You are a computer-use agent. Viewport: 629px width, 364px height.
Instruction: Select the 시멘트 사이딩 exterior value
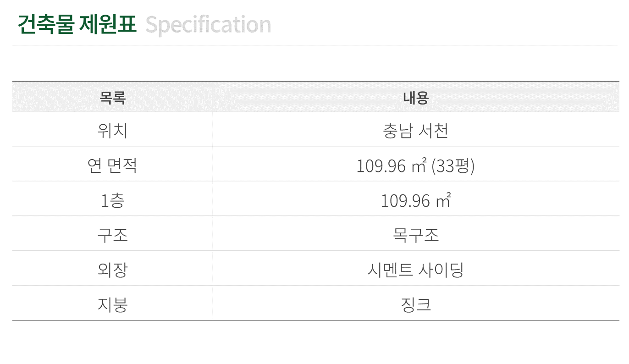[x=416, y=270]
